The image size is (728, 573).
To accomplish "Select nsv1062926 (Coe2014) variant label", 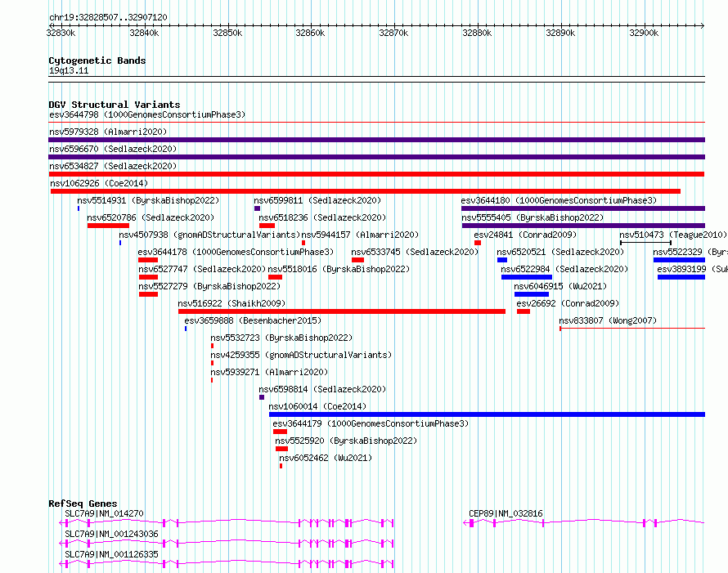I will (x=99, y=183).
